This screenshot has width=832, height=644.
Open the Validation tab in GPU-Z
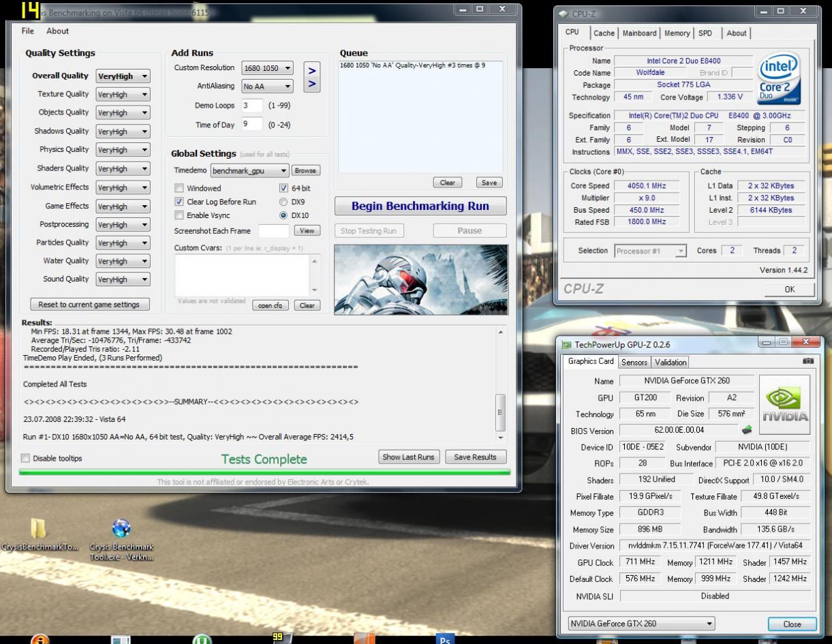(x=671, y=362)
